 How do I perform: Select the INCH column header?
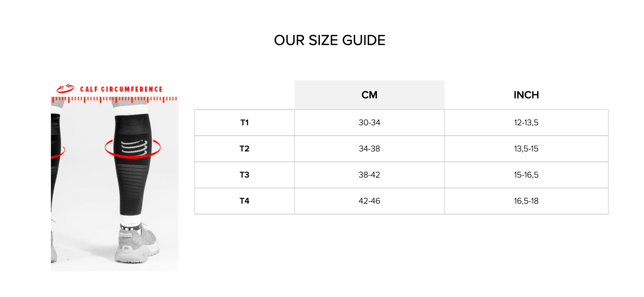click(526, 95)
